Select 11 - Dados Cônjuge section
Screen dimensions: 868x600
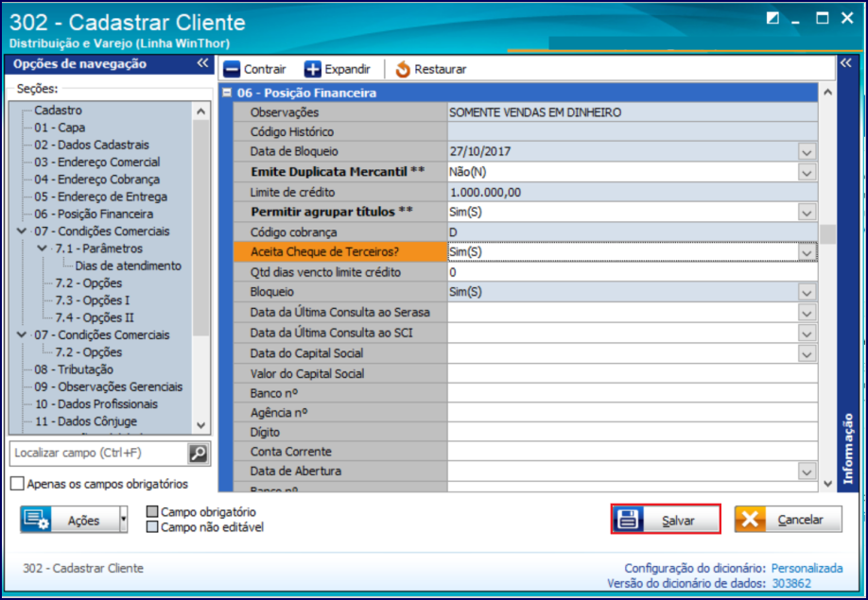click(86, 421)
